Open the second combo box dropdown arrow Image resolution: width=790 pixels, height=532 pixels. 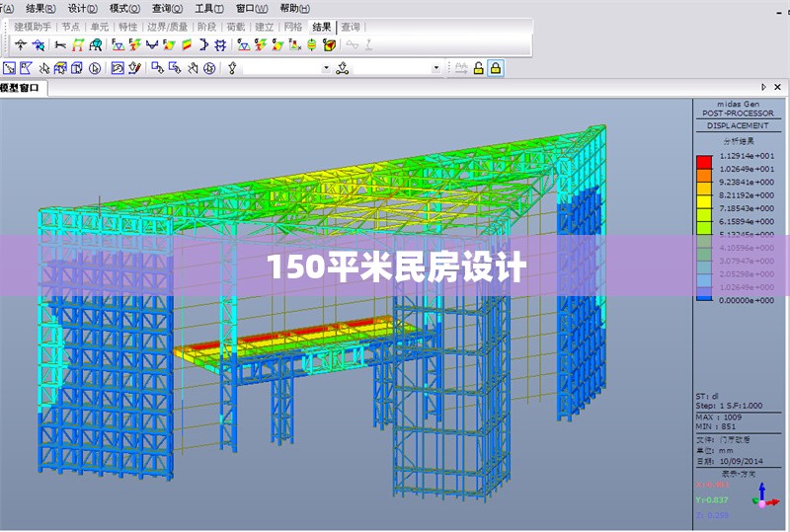pos(435,68)
